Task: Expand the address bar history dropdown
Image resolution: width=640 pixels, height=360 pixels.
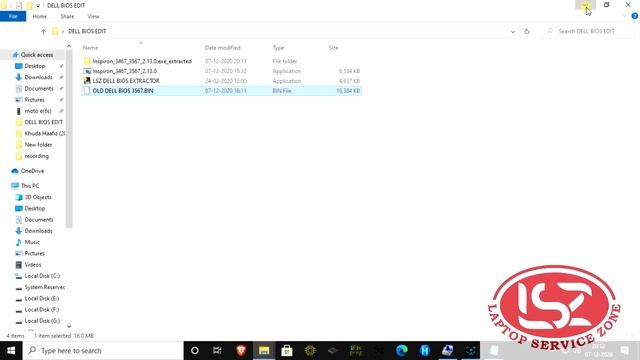Action: (x=513, y=31)
